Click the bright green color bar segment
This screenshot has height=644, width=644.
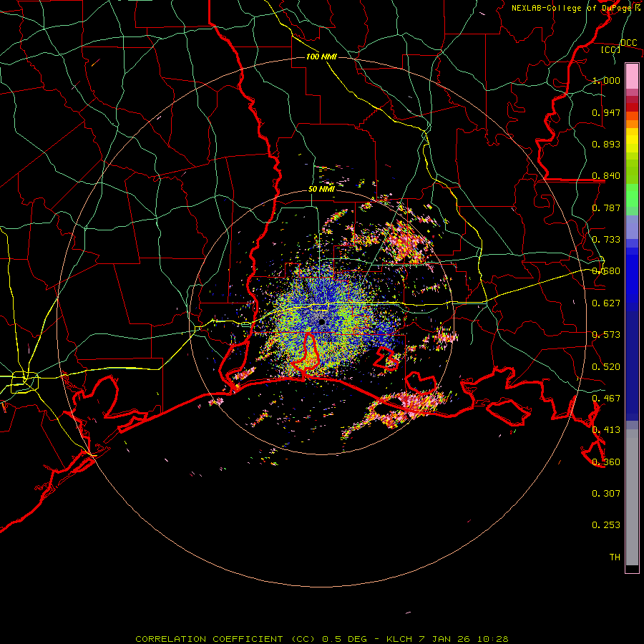[x=632, y=195]
